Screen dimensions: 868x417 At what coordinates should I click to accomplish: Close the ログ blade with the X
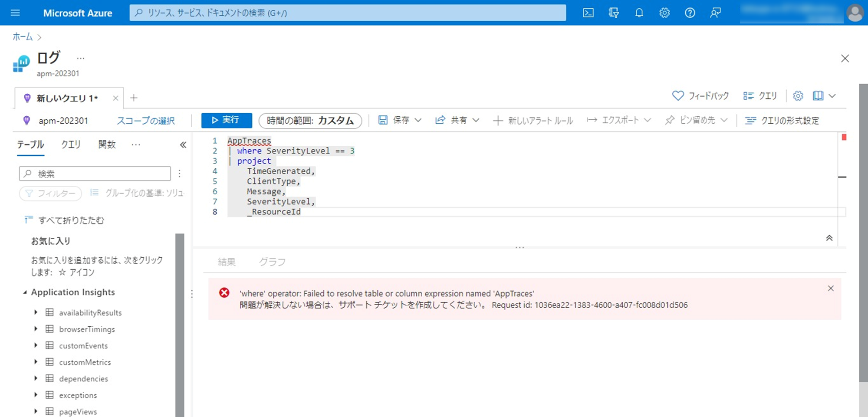pos(845,59)
